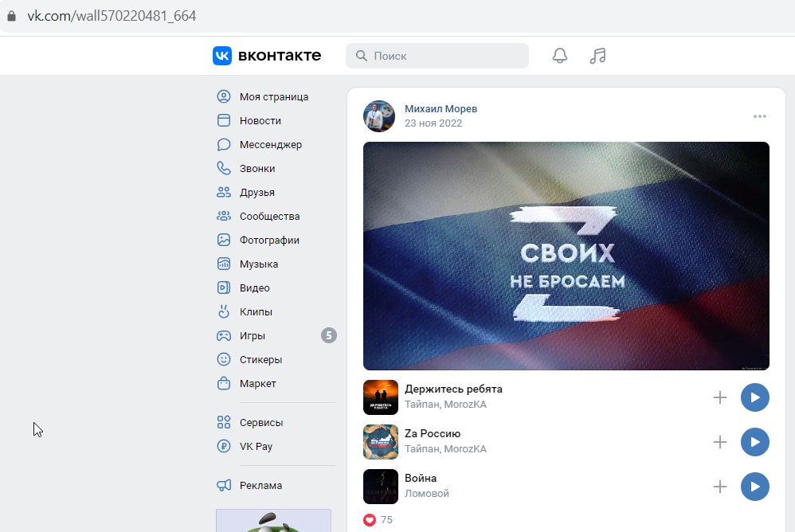The height and width of the screenshot is (532, 795).
Task: Open the music note player icon
Action: 597,56
